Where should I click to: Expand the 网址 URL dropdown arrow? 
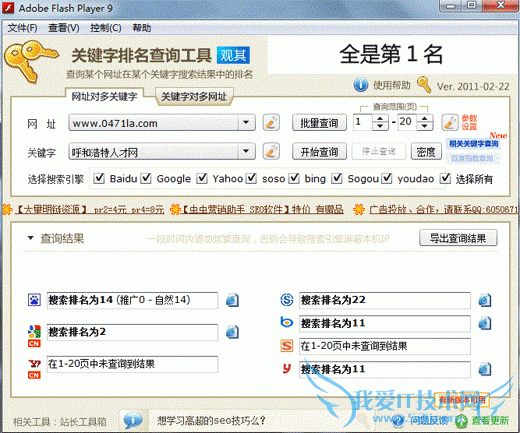tap(246, 123)
